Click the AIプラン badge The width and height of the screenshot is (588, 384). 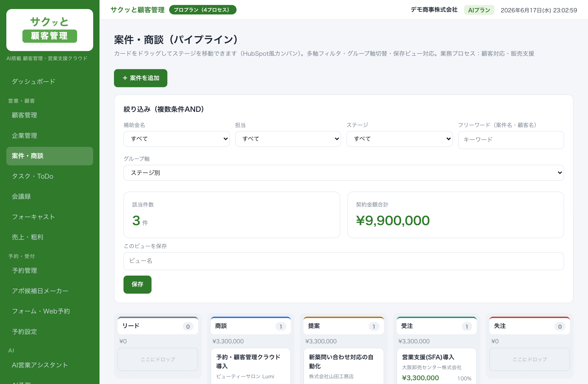(x=479, y=10)
